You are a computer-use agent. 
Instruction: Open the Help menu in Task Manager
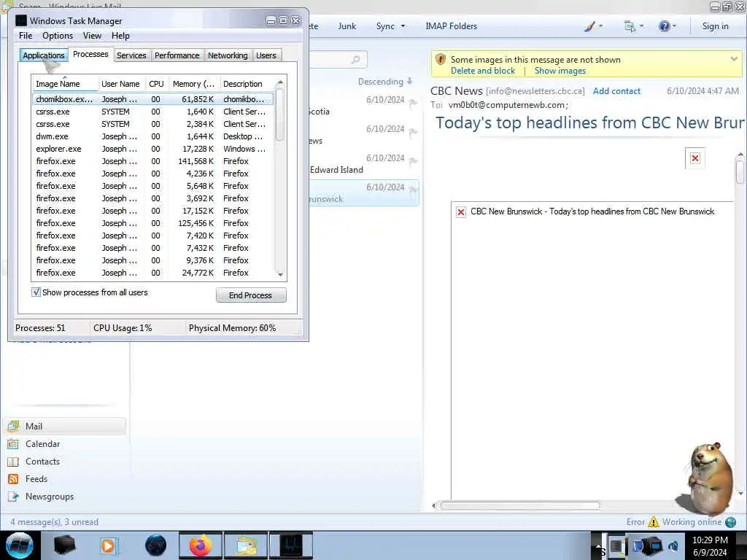tap(120, 36)
